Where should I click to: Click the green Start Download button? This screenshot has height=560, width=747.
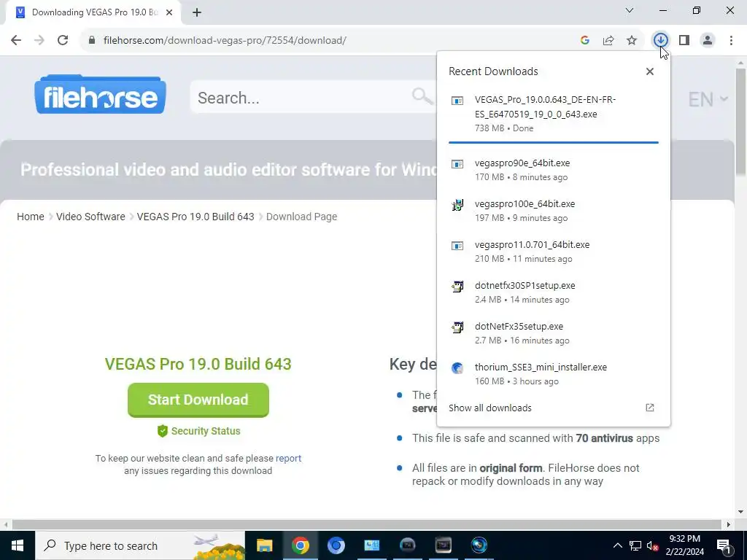(x=198, y=400)
